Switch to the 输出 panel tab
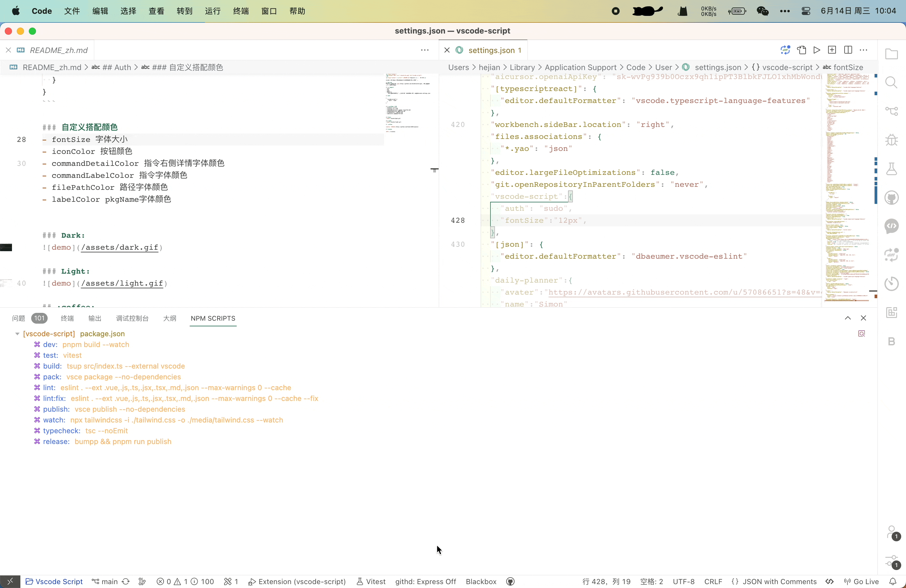906x588 pixels. coord(95,318)
